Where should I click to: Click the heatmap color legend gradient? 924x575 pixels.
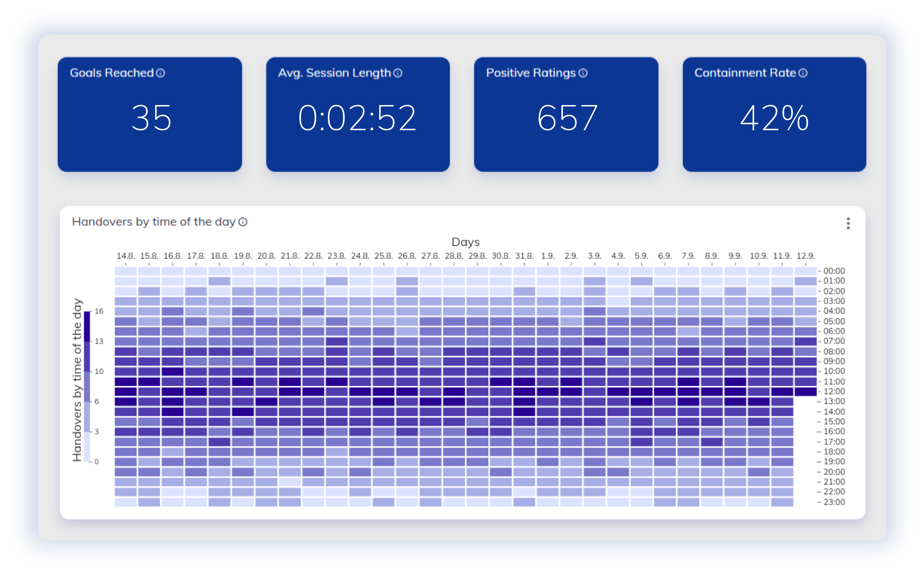[x=88, y=386]
